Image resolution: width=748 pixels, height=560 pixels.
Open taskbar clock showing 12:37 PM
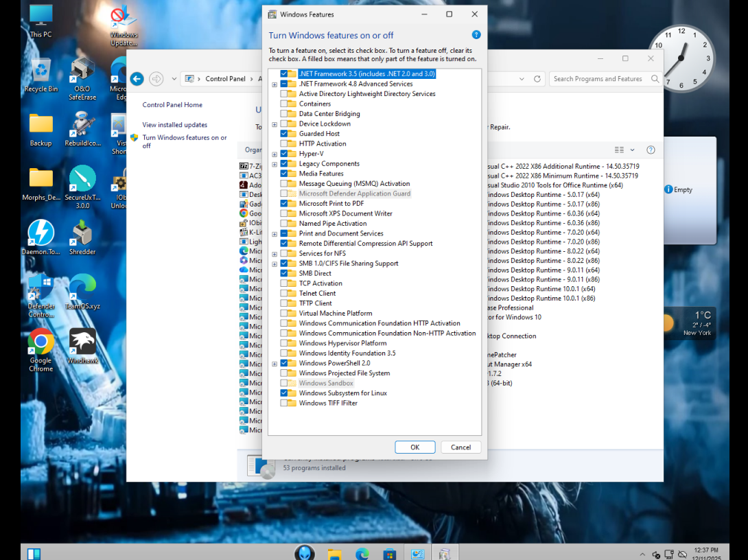pyautogui.click(x=707, y=554)
